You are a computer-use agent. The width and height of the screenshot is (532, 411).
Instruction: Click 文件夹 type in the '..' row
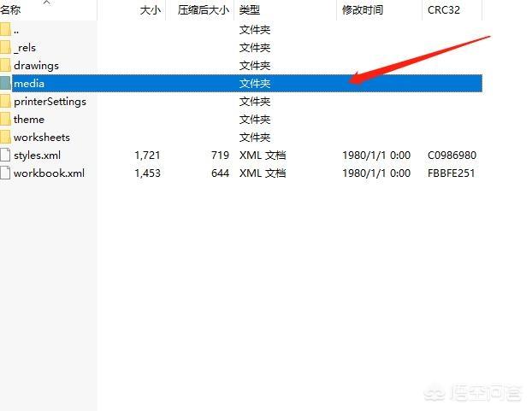point(255,30)
